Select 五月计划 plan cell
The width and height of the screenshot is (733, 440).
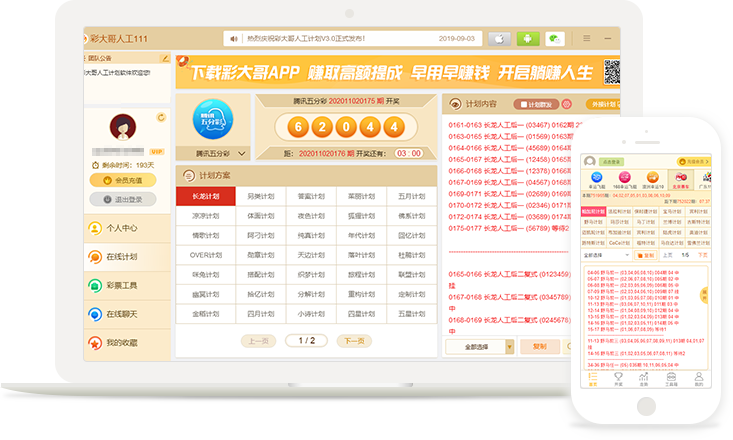click(412, 196)
